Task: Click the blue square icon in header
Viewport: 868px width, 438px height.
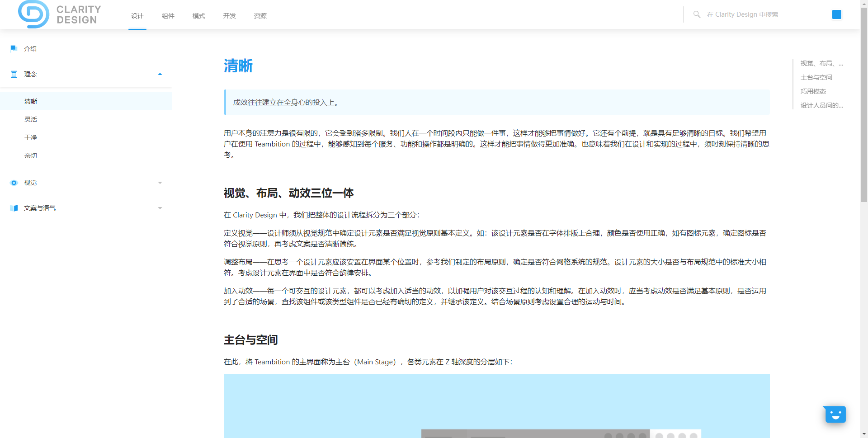Action: point(836,14)
